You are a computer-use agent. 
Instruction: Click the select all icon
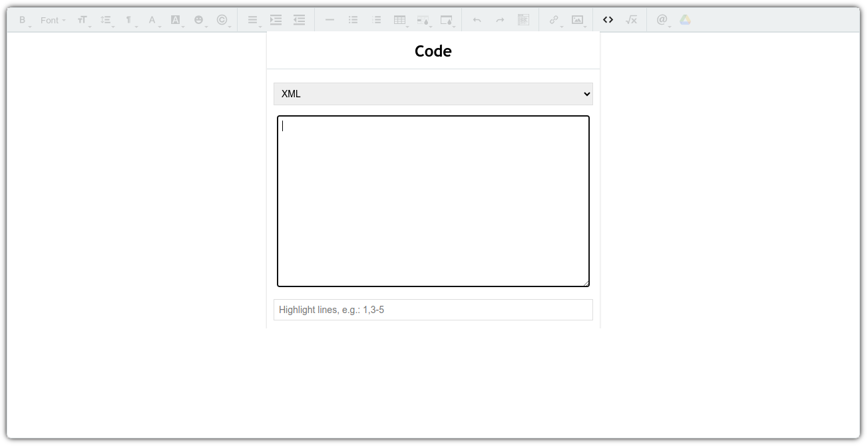pos(523,20)
